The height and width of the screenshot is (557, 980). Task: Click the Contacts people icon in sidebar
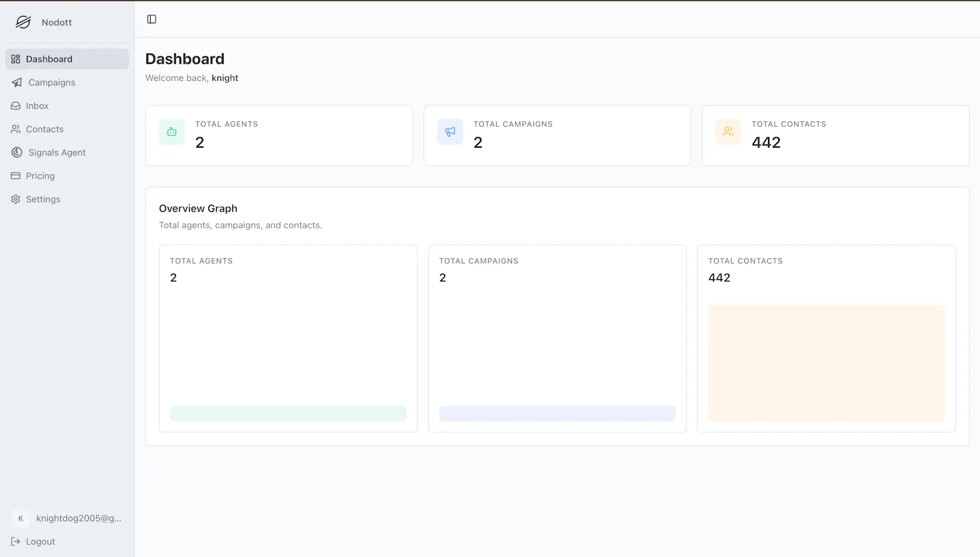pyautogui.click(x=16, y=129)
